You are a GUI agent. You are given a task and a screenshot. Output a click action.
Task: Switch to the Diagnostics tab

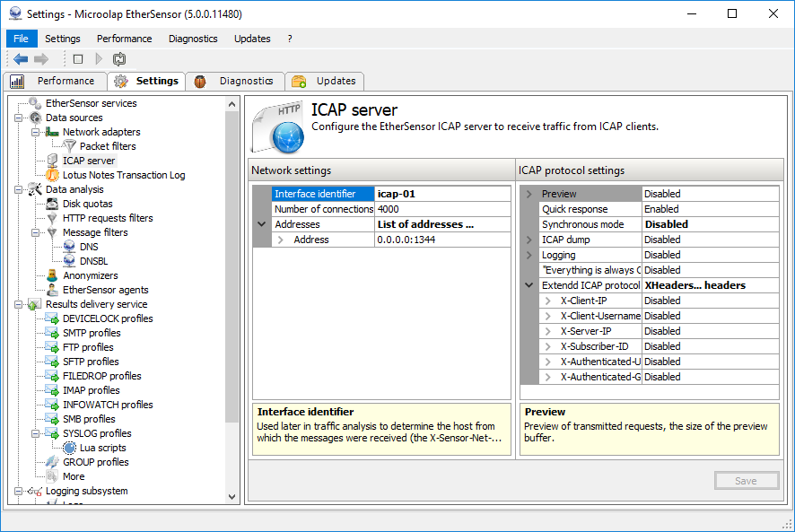[x=235, y=81]
